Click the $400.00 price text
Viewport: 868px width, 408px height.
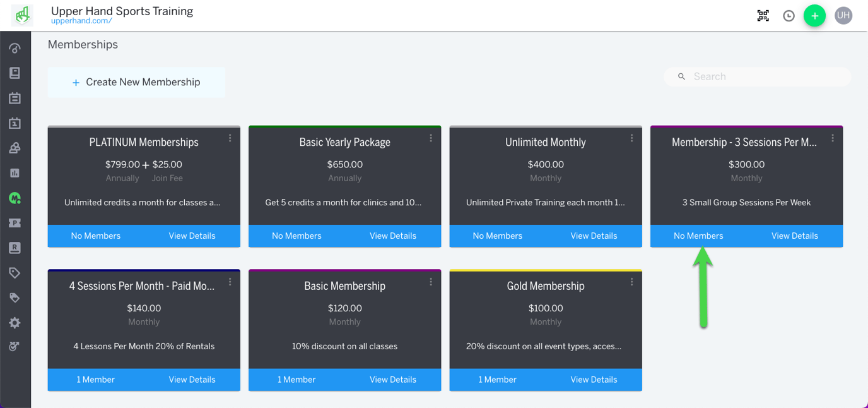click(546, 164)
